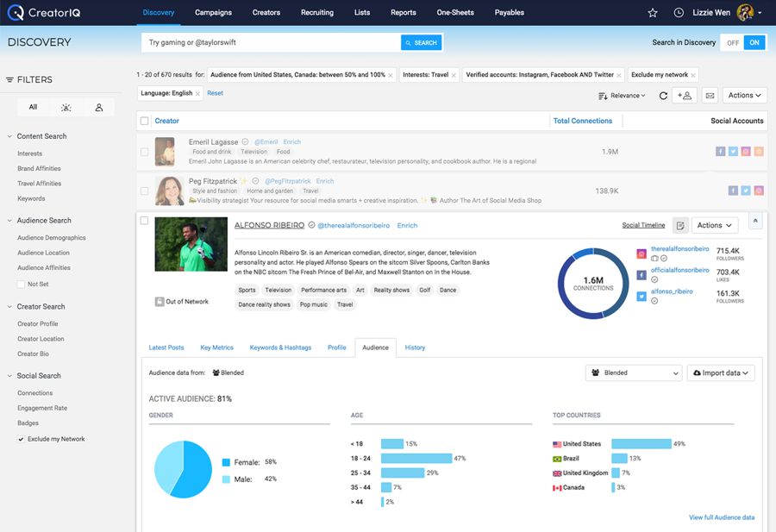Click the Discovery search input field
Screen dimensions: 776x532
pos(272,43)
